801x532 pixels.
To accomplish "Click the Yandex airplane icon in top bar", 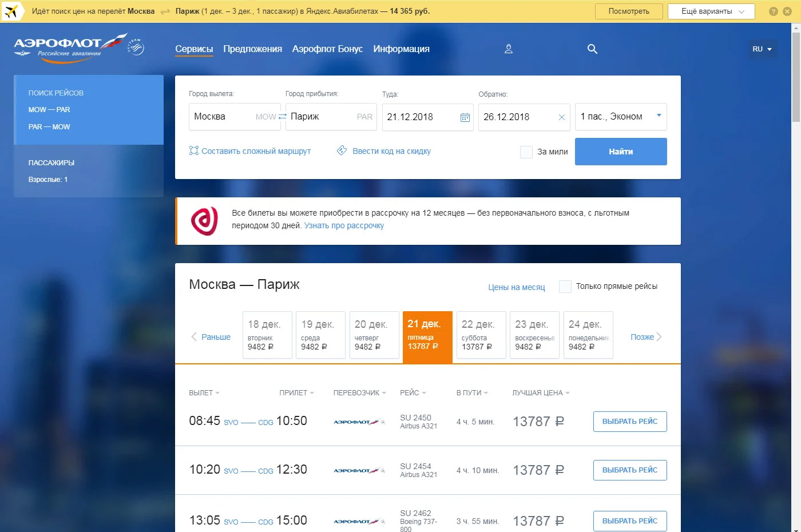I will [11, 11].
